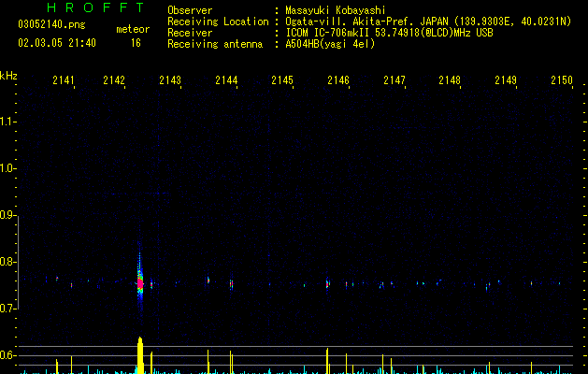Click the 1.0 kHz frequency label
The image size is (588, 374).
click(7, 168)
